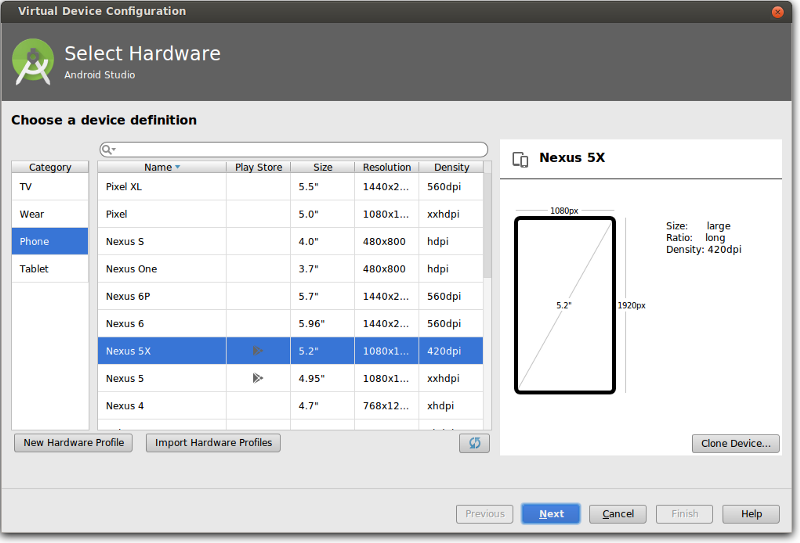Click the 768x12... resolution cell

tap(386, 406)
